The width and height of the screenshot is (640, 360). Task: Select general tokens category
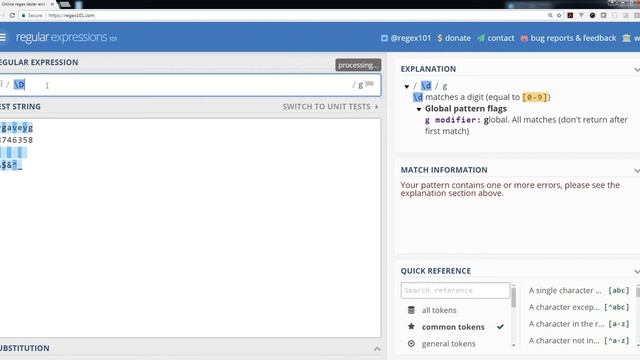(449, 344)
